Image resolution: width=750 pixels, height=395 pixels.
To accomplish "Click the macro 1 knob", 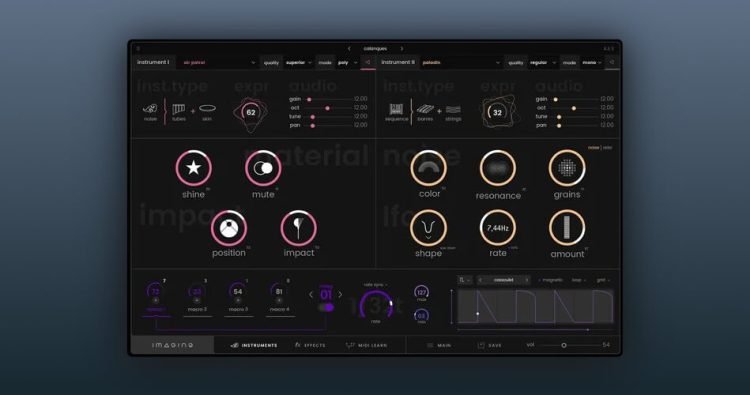I will 155,291.
